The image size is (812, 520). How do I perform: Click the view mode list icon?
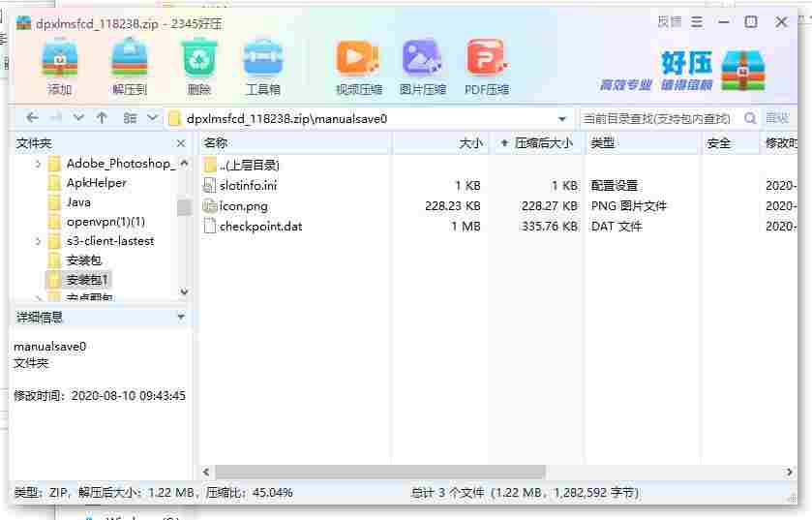point(130,118)
